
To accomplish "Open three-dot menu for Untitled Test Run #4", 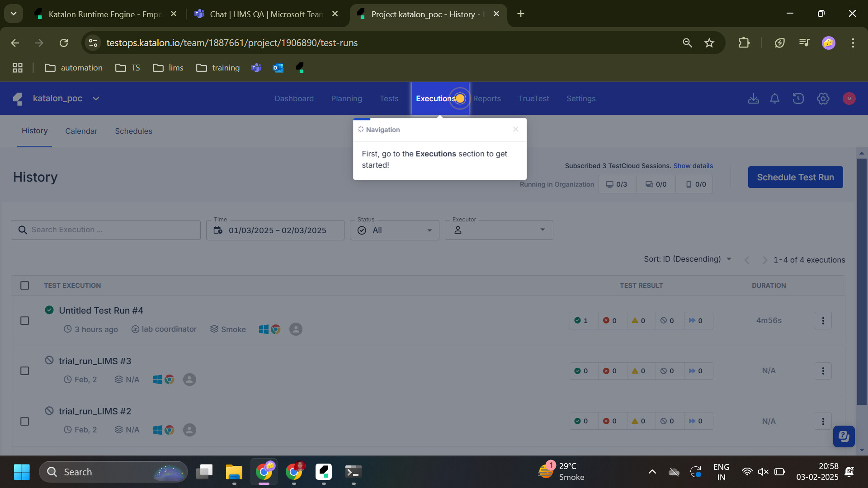I will tap(823, 320).
